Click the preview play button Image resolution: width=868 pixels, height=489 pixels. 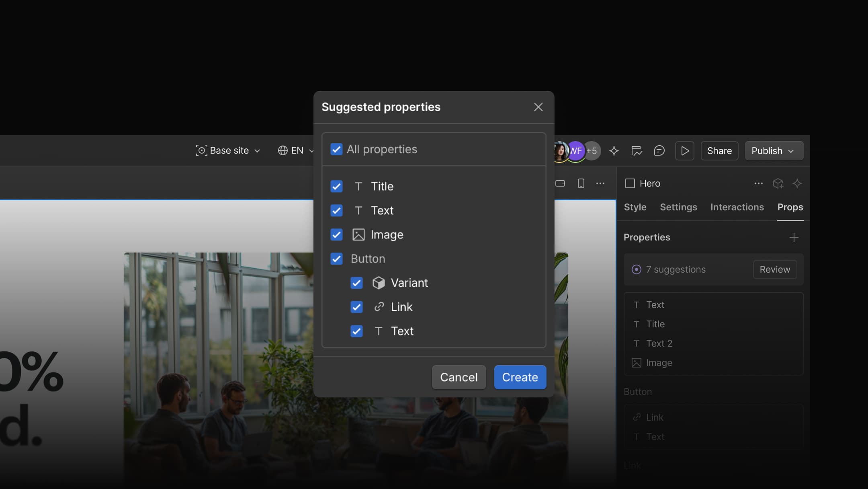(x=685, y=151)
